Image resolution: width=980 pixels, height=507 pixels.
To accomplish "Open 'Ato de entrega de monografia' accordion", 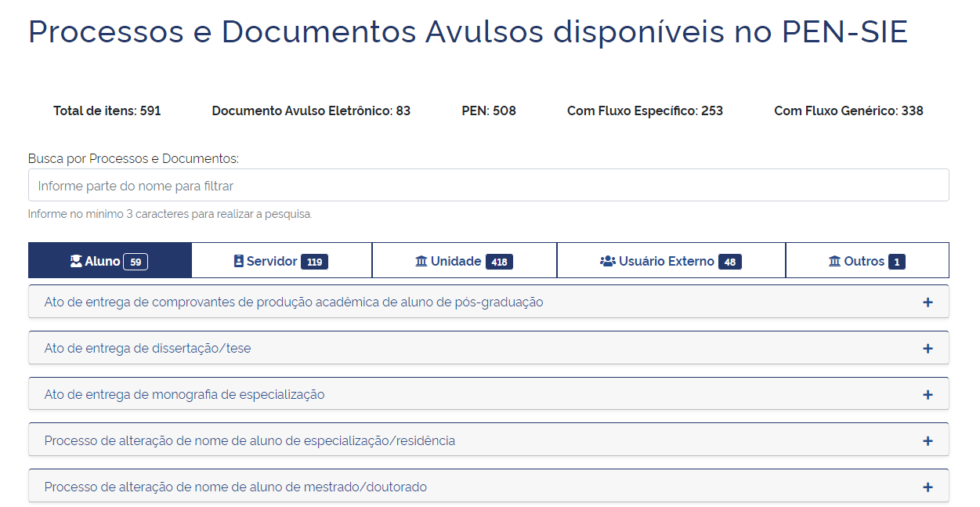I will (x=184, y=395).
